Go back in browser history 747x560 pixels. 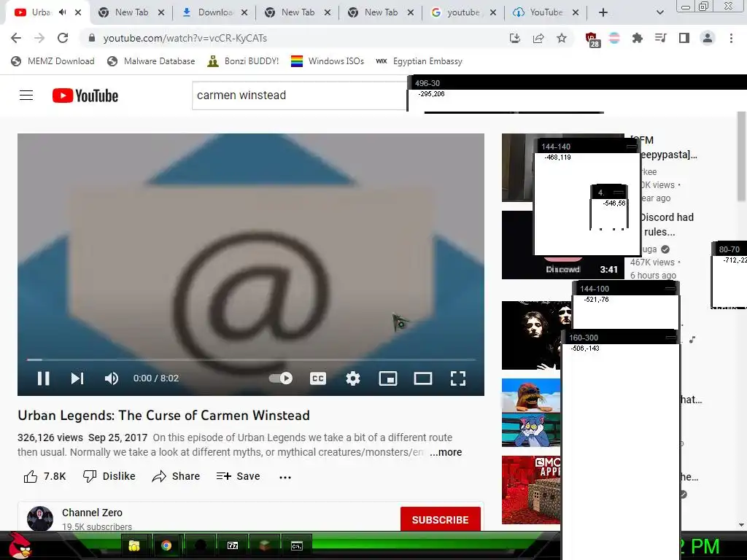[16, 38]
